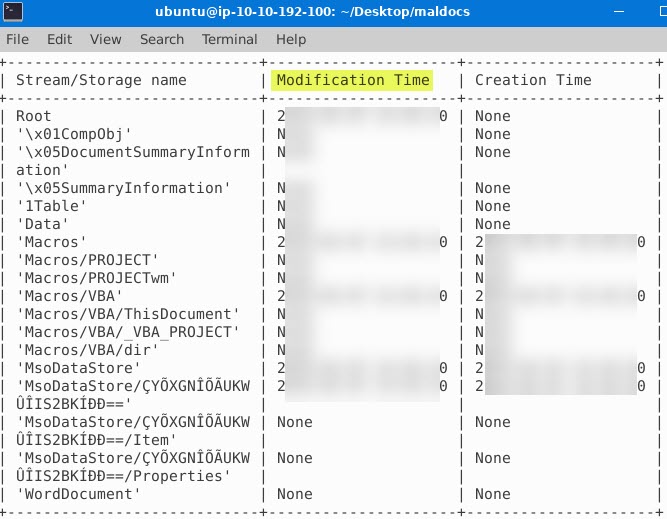The width and height of the screenshot is (667, 519).
Task: Open the Terminal menu
Action: [x=229, y=39]
